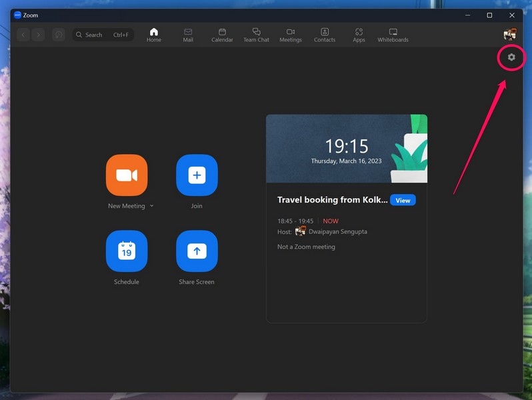Start a New Meeting with the orange camera icon
This screenshot has height=400, width=532.
point(127,175)
